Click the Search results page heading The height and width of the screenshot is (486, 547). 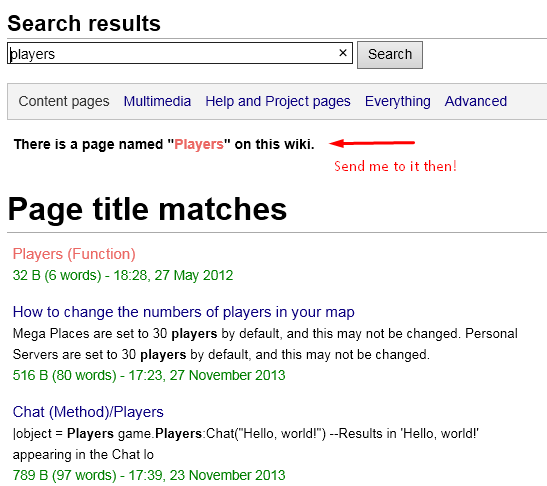point(84,23)
